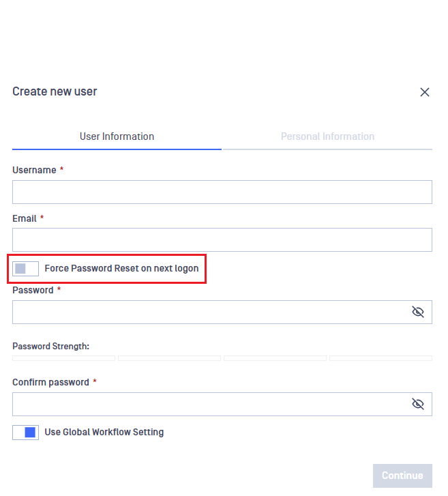Image resolution: width=448 pixels, height=496 pixels.
Task: Click the Username field label
Action: coord(35,170)
